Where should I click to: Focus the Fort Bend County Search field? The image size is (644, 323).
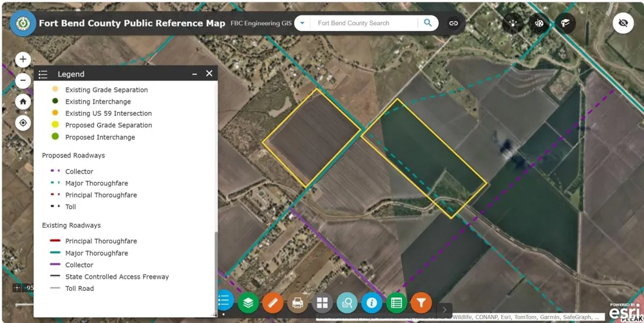pos(364,23)
